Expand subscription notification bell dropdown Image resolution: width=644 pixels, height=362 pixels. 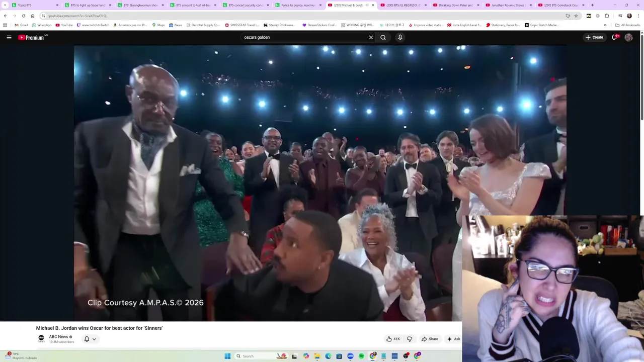(90, 339)
